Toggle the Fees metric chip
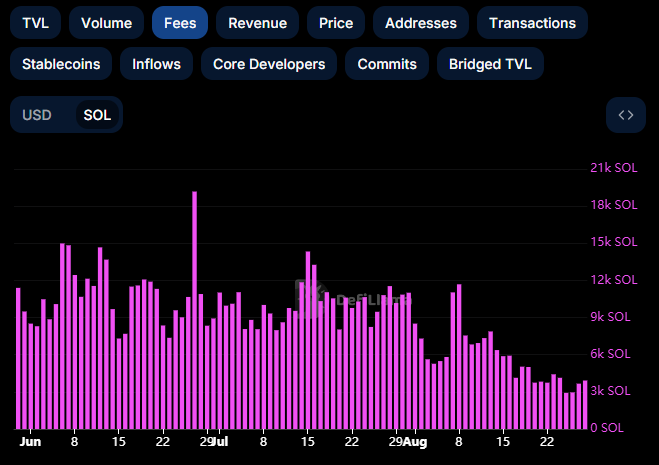This screenshot has height=465, width=659. point(180,22)
